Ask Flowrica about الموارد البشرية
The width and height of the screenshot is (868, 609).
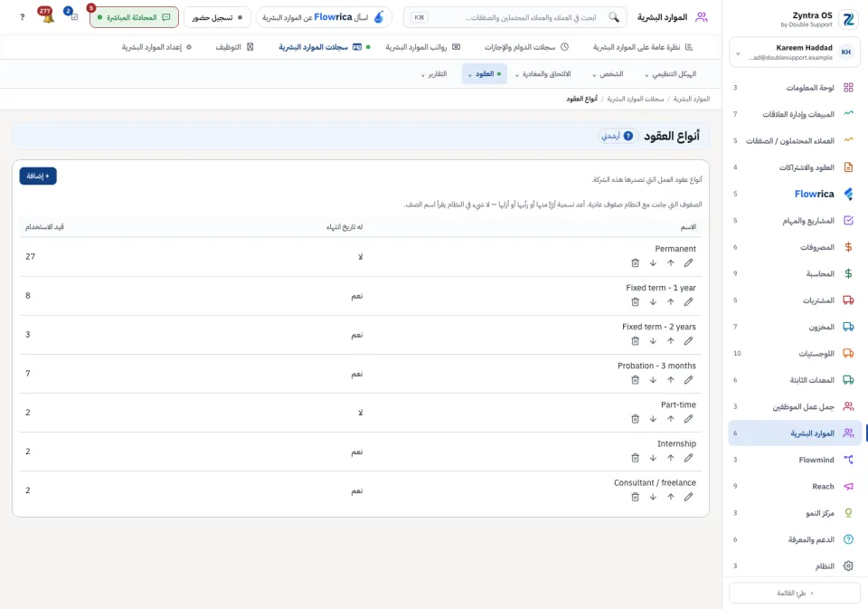pos(324,17)
